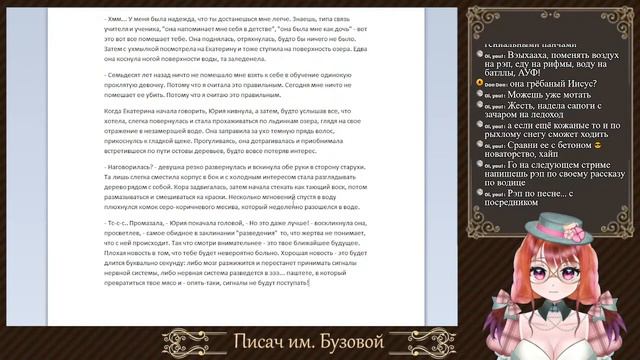Click chat message "Жесть, надела сапоги с зачаром на ледоход"
Viewport: 640px width, 360px height.
tap(543, 110)
